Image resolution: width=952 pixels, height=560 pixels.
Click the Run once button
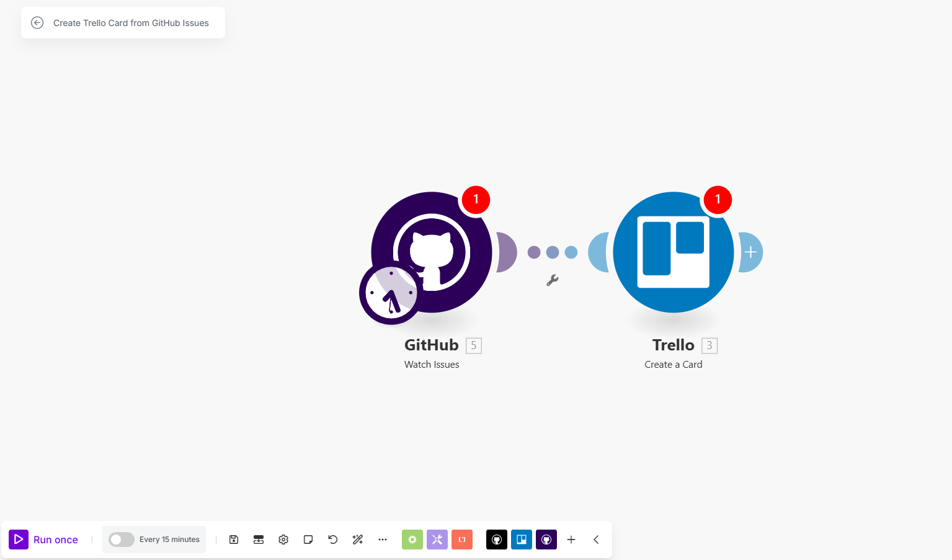43,540
